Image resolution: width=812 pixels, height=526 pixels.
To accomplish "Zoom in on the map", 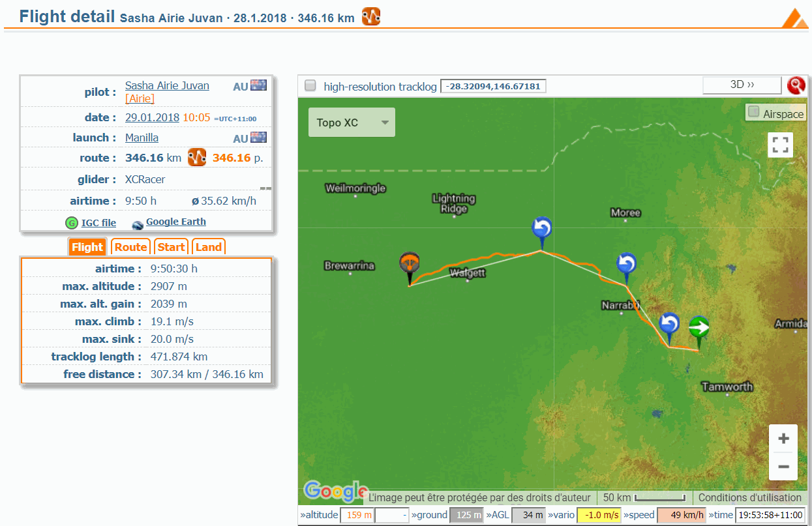I will [x=783, y=439].
